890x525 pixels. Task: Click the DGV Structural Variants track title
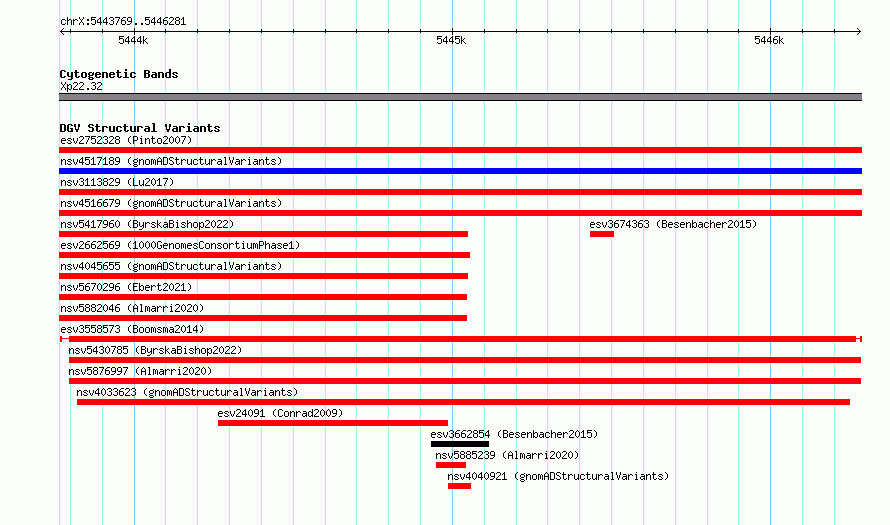[x=140, y=128]
